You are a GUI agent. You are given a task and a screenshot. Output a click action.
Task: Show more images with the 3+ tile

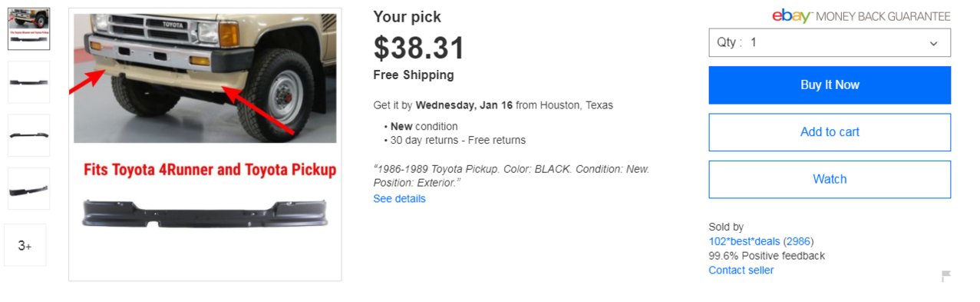25,245
